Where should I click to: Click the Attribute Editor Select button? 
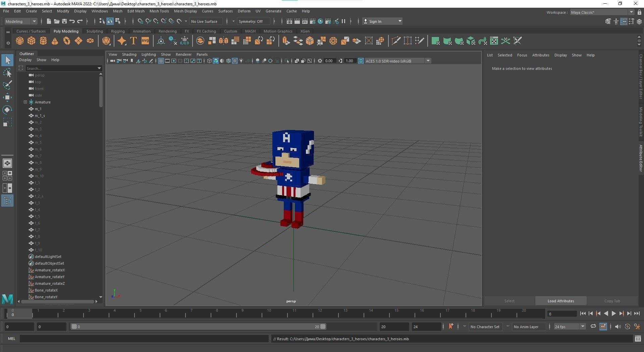point(509,301)
